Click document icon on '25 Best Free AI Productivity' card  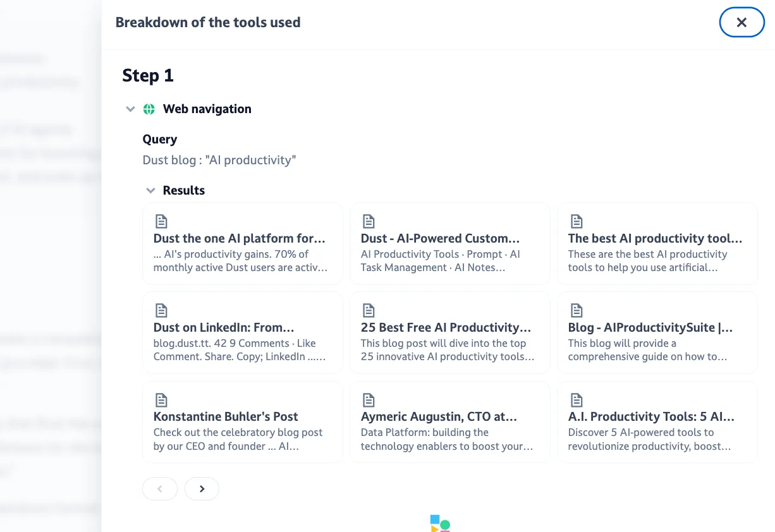click(x=369, y=311)
